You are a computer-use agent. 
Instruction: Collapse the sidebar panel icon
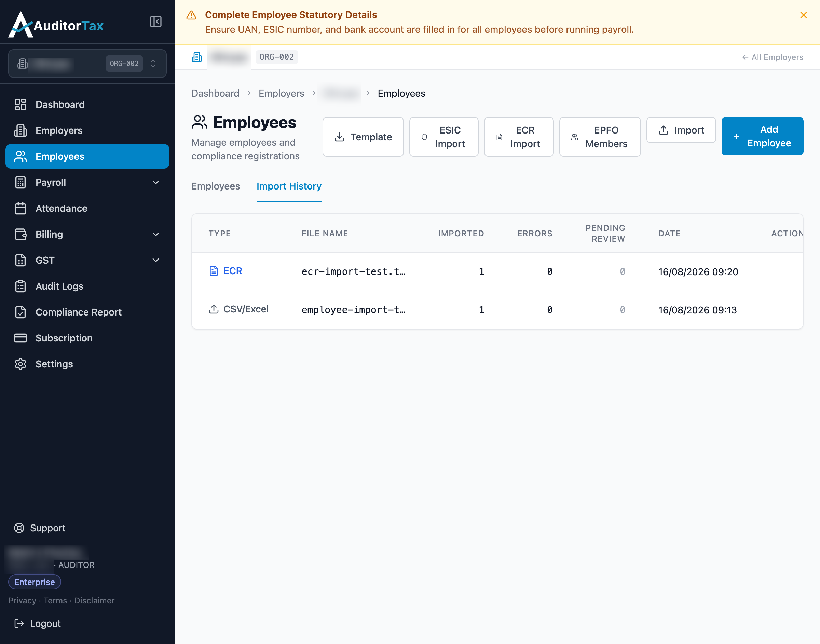pos(155,22)
